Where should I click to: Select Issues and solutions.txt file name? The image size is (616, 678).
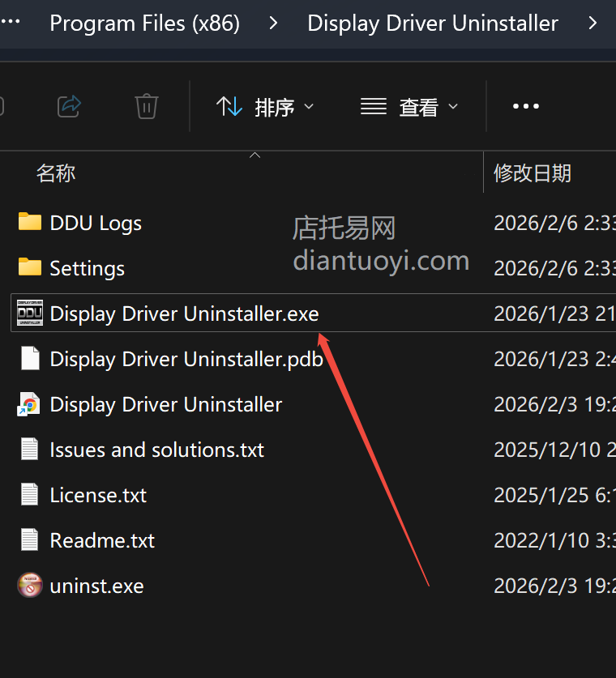[156, 450]
